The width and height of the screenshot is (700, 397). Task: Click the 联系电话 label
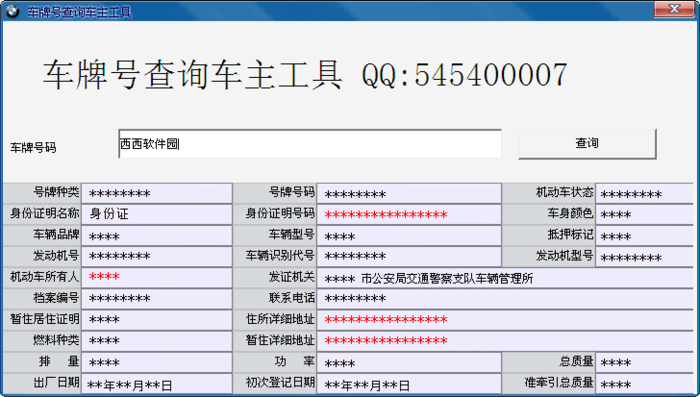292,298
